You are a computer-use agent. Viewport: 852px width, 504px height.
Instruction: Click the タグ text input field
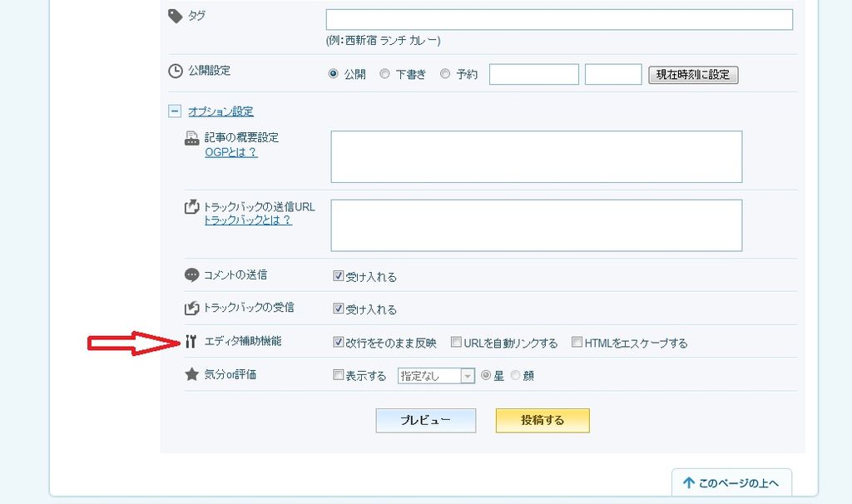pos(559,20)
